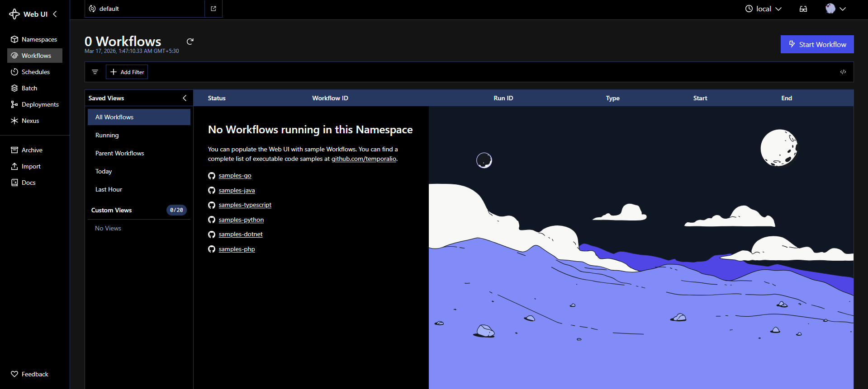Click the No Views placeholder text
This screenshot has height=389, width=868.
tap(108, 228)
